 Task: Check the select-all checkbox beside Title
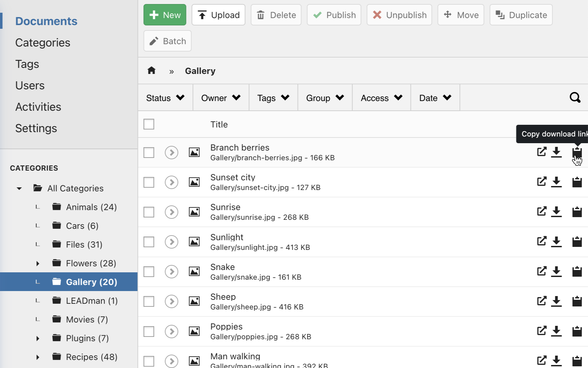coord(149,124)
